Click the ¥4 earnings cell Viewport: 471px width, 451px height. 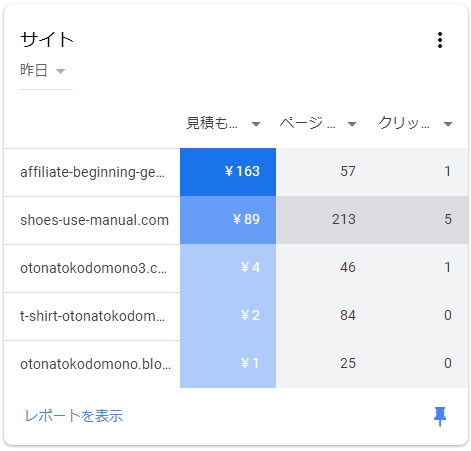click(x=228, y=268)
